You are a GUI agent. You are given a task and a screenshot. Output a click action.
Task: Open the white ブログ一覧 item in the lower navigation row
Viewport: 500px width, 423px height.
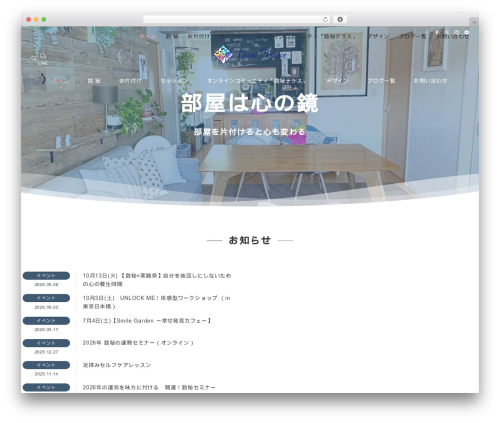coord(381,81)
